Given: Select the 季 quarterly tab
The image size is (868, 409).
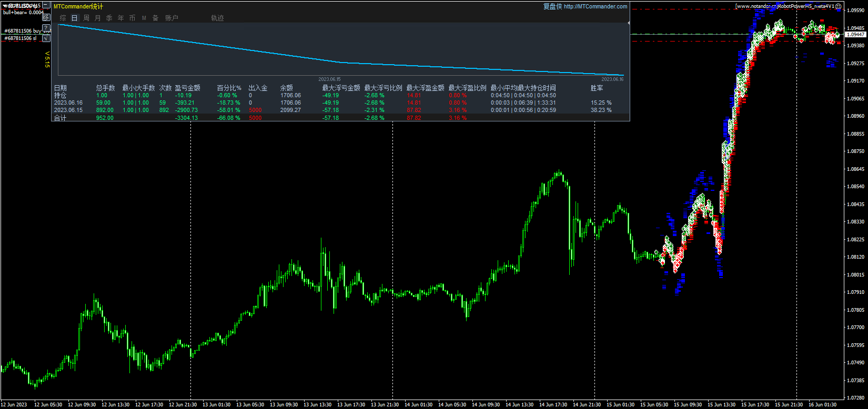Looking at the screenshot, I should [109, 18].
